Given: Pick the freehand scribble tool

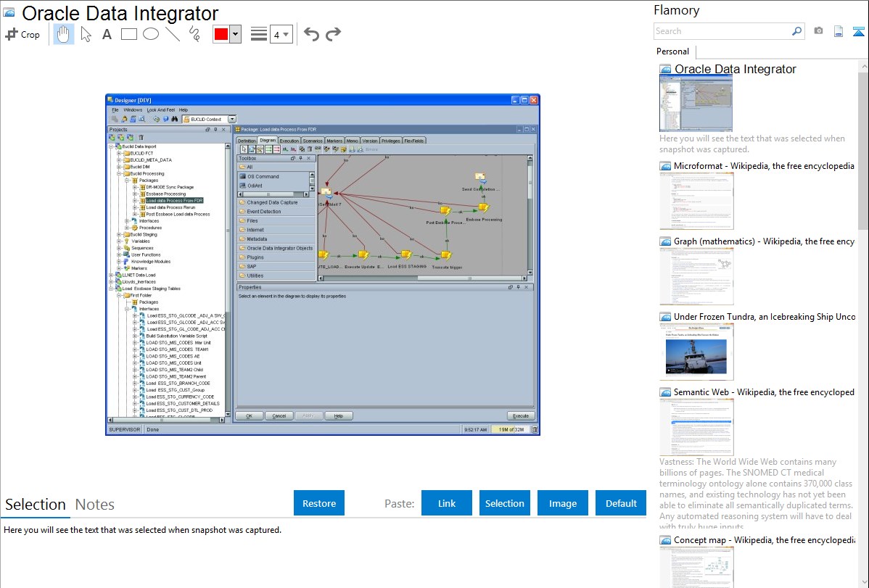Looking at the screenshot, I should (194, 34).
